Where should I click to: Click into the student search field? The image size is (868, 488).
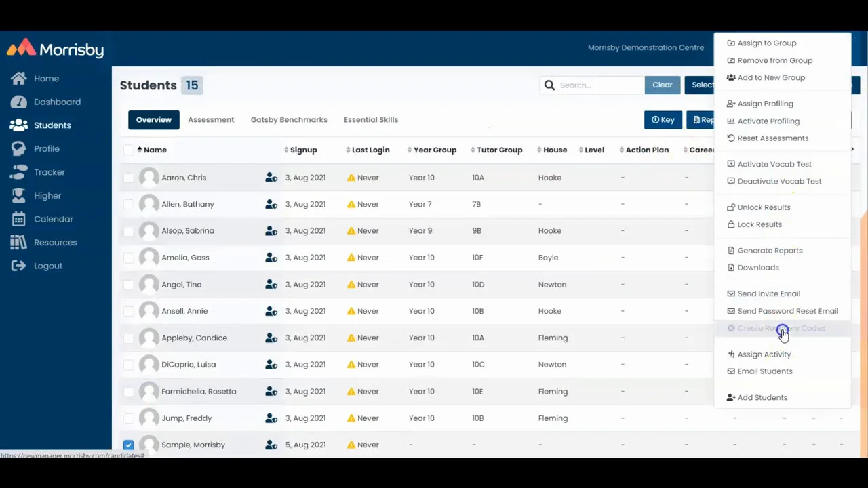tap(599, 85)
